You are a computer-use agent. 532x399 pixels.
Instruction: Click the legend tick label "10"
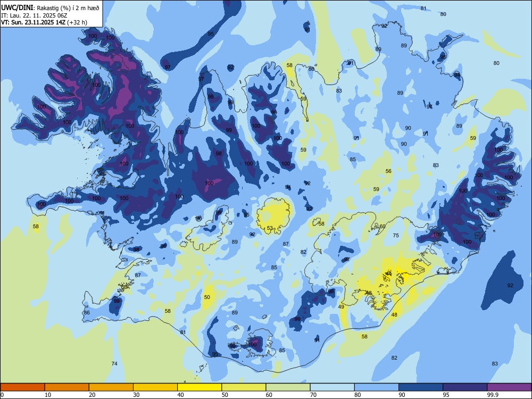click(x=48, y=395)
